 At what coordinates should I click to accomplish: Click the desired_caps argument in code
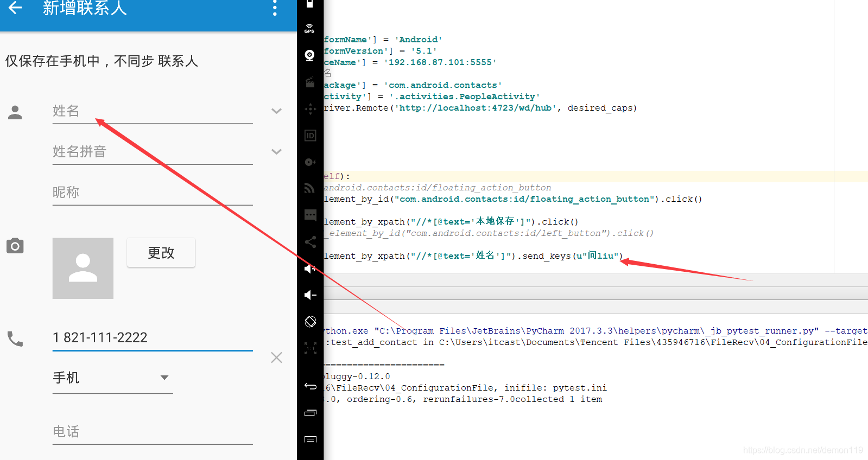click(600, 108)
